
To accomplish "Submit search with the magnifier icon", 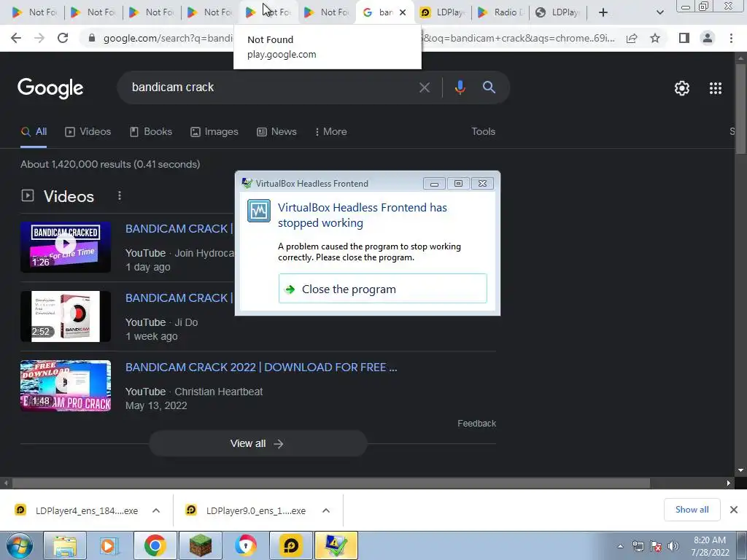I will pyautogui.click(x=489, y=87).
